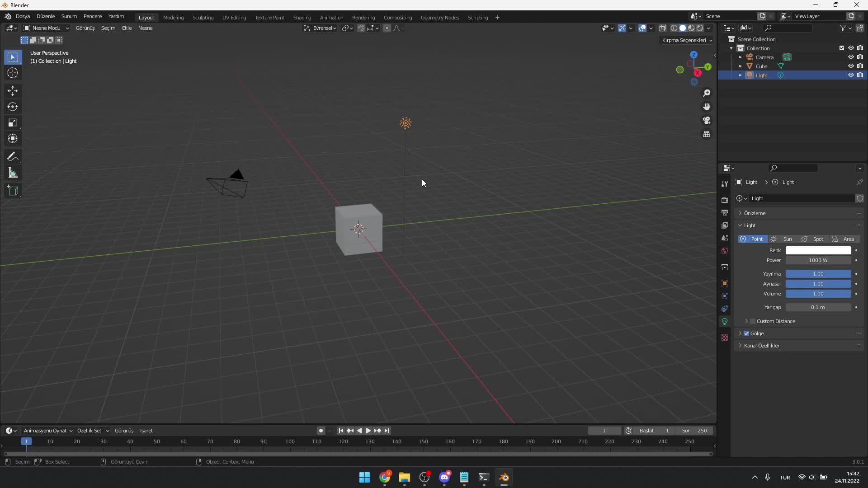Enable the Gölge checkbox for light
Image resolution: width=868 pixels, height=488 pixels.
747,333
